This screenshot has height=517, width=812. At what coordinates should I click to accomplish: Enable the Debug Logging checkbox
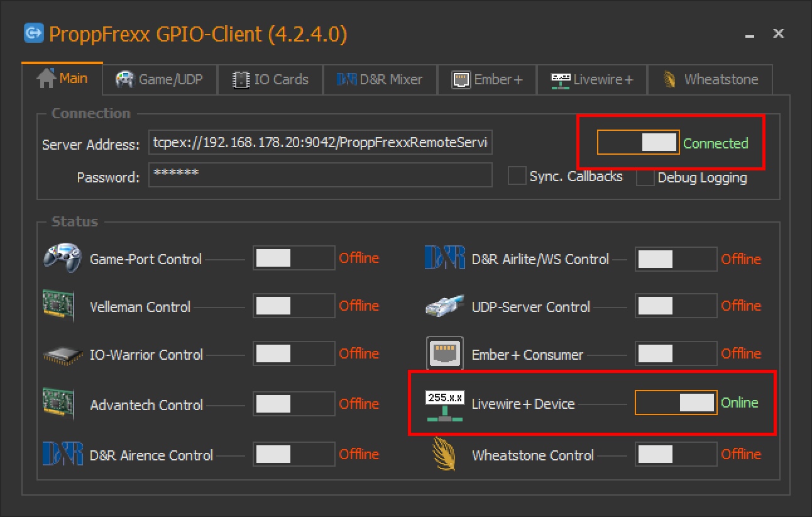coord(645,177)
